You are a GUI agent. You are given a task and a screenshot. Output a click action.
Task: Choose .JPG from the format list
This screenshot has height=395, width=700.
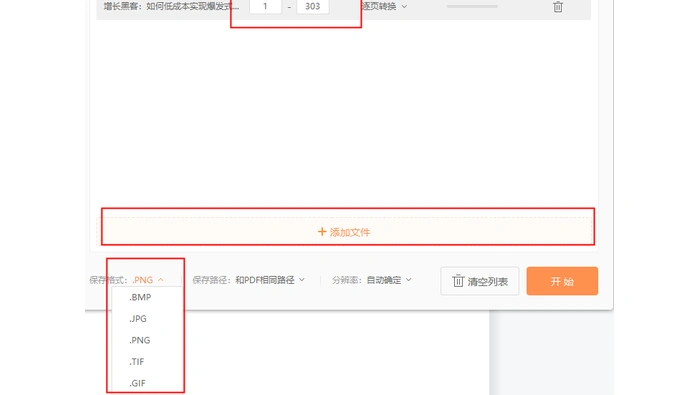(138, 319)
